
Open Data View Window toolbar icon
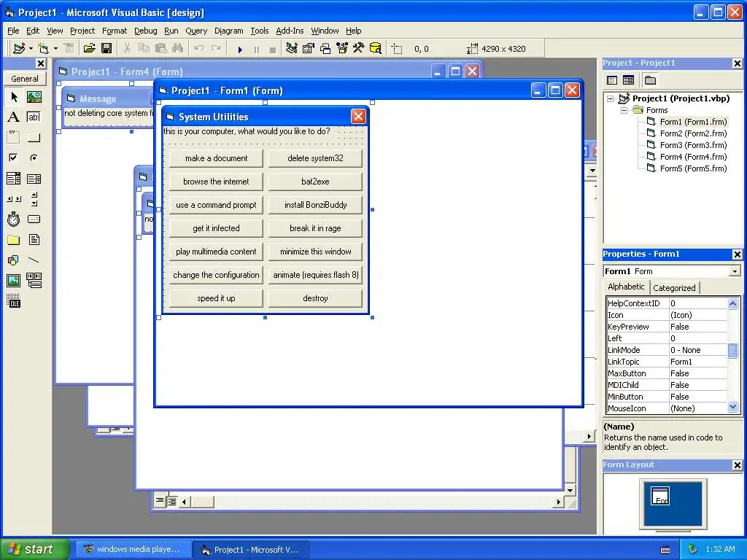[376, 49]
